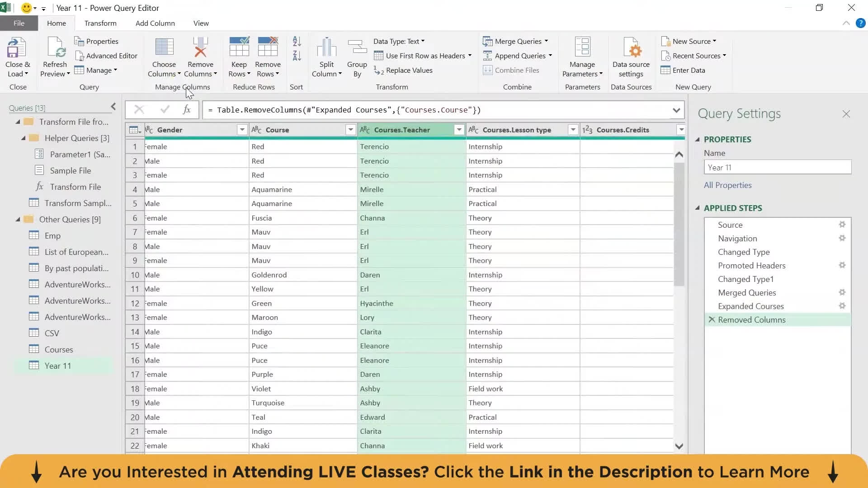Click the fx insert step icon in the formula bar

[186, 110]
